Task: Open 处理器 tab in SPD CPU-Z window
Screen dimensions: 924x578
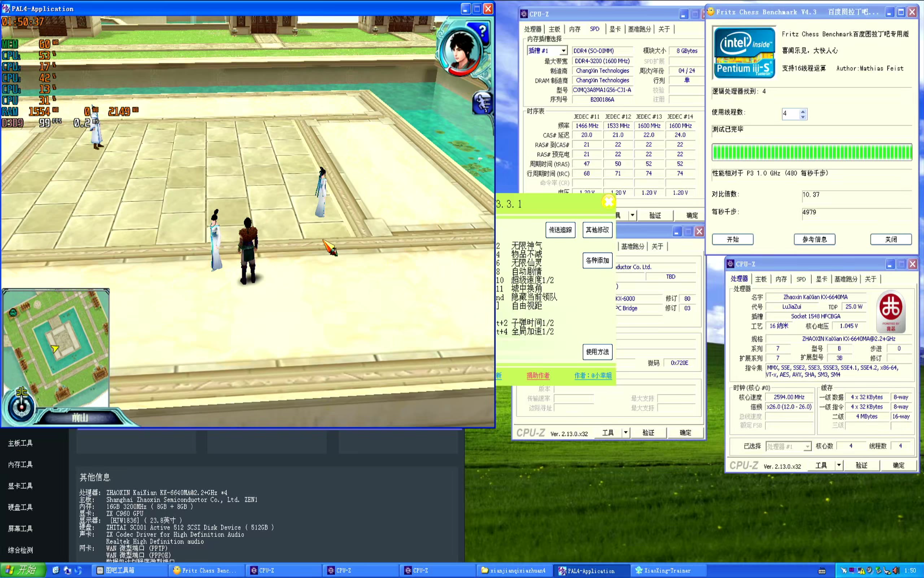Action: (x=533, y=29)
